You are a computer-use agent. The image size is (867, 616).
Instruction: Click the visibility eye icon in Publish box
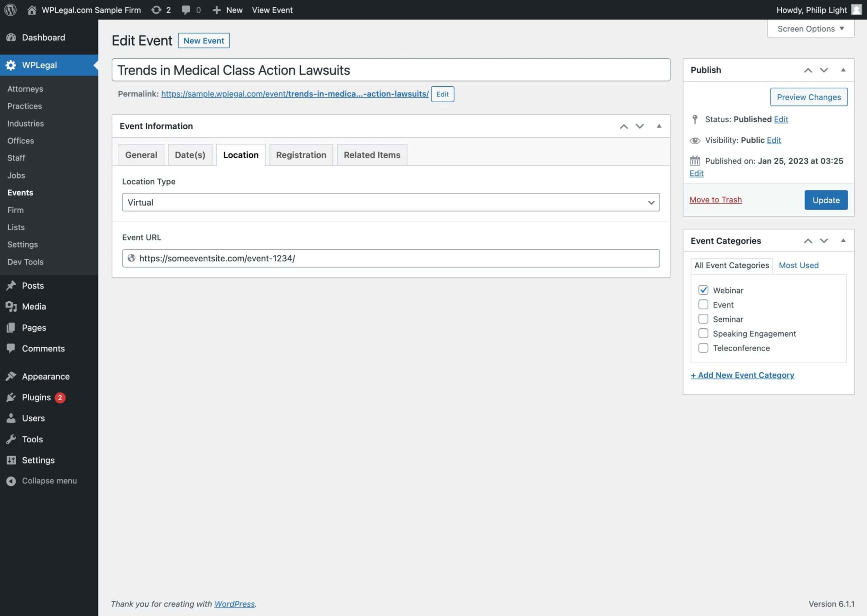click(695, 140)
